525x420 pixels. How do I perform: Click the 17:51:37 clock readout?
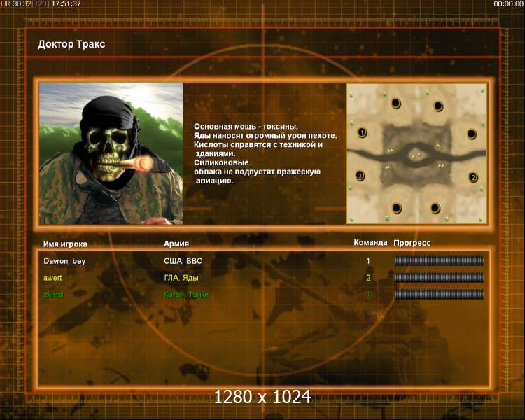point(66,3)
